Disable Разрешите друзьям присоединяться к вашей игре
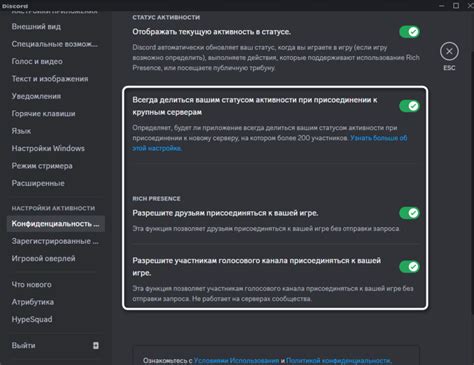 click(x=409, y=213)
